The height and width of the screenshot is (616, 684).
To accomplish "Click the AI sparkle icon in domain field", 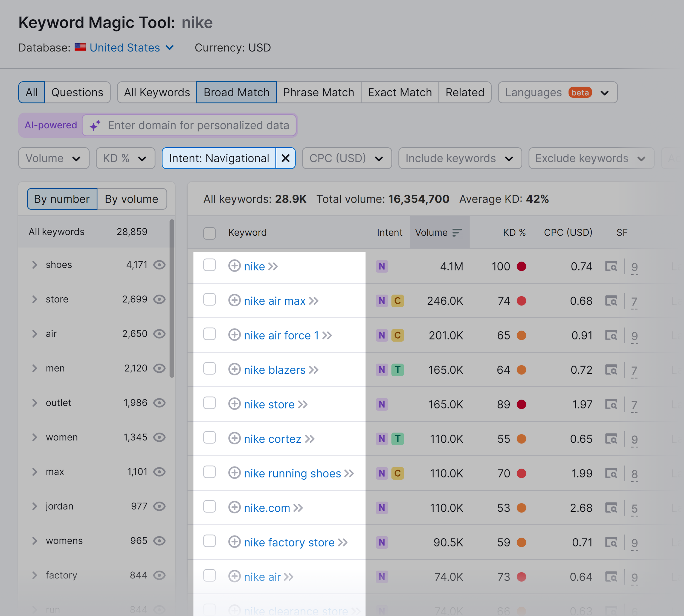I will (95, 125).
